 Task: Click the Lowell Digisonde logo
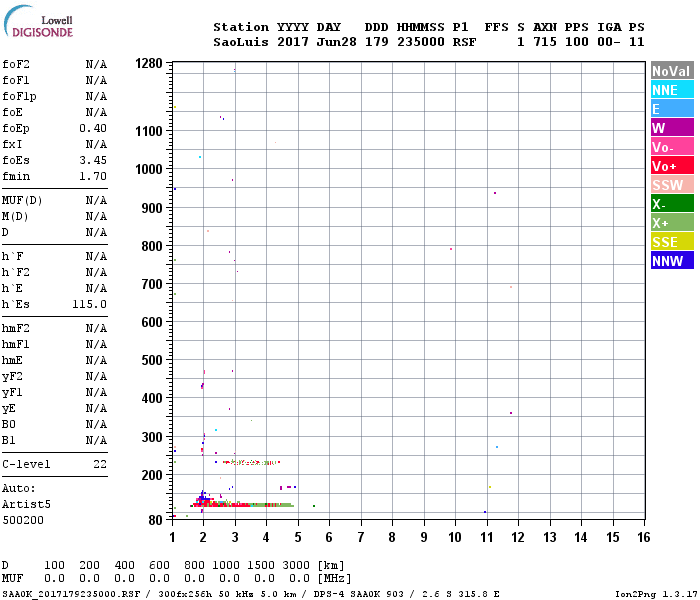pos(38,22)
